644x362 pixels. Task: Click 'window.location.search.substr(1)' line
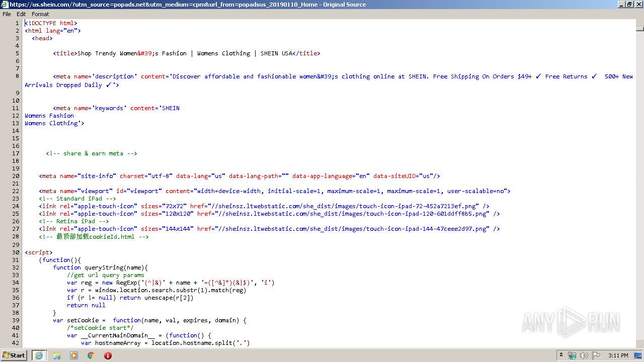156,290
